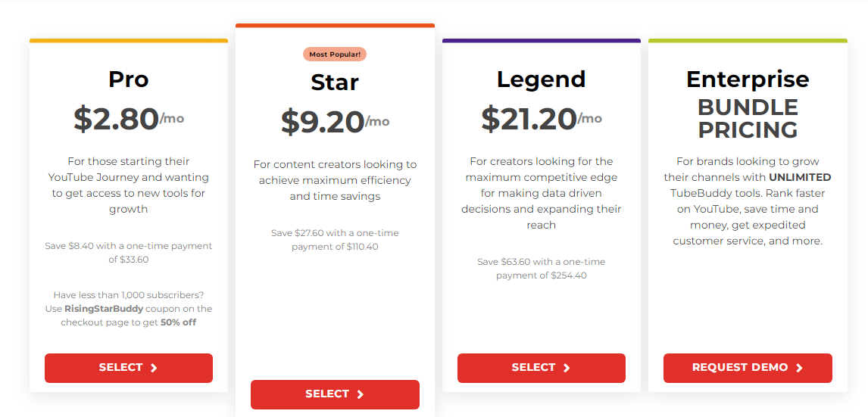The width and height of the screenshot is (868, 417).
Task: Click the chevron arrow on REQUEST DEMO
Action: (x=800, y=369)
